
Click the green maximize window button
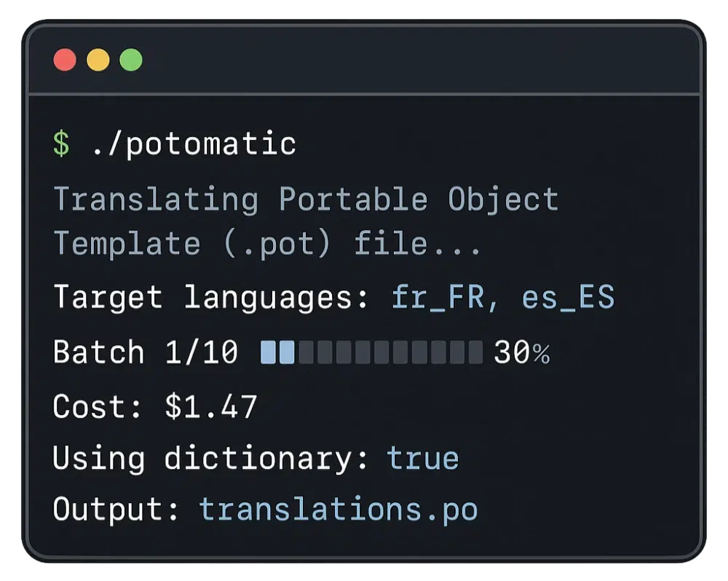131,60
